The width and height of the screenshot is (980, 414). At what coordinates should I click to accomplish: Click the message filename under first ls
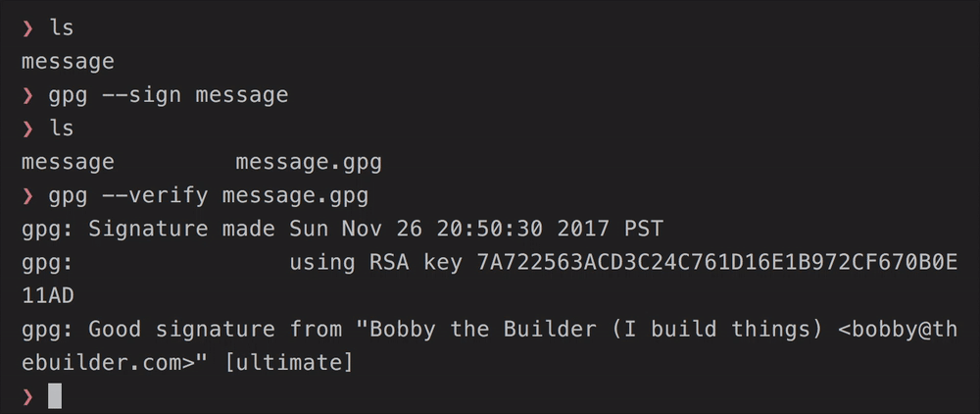[x=68, y=62]
